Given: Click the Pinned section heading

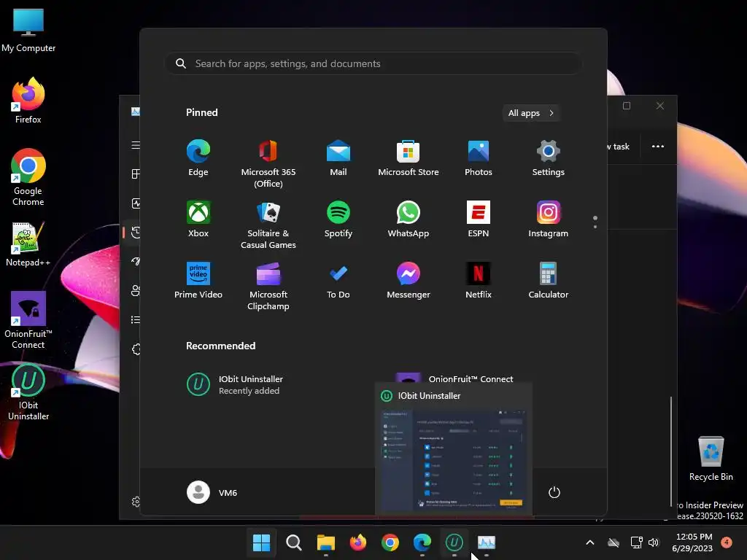Looking at the screenshot, I should (x=201, y=112).
